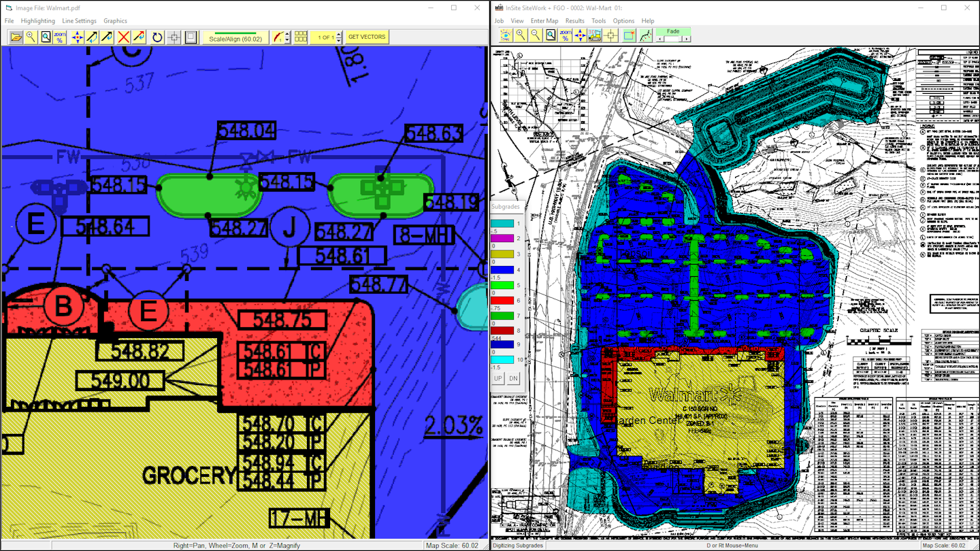Click the DN button under Subgrades
This screenshot has width=980, height=551.
[513, 378]
